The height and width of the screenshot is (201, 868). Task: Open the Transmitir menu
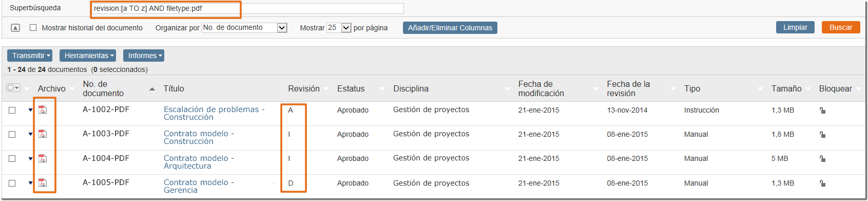31,56
